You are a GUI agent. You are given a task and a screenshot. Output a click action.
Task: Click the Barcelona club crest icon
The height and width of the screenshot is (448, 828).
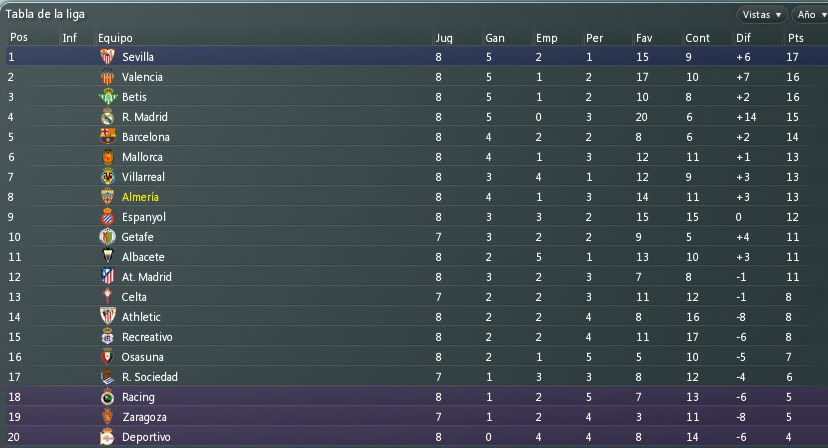(x=108, y=137)
